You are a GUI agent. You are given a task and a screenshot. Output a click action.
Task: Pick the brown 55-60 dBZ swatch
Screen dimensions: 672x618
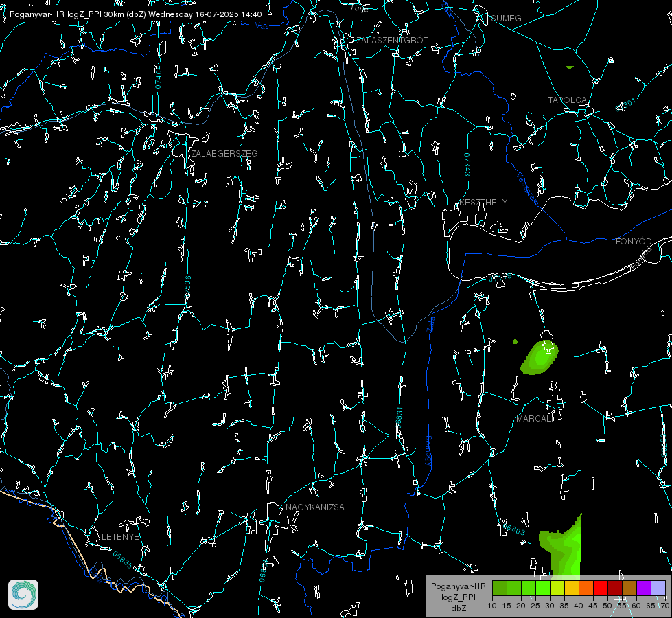pyautogui.click(x=629, y=588)
